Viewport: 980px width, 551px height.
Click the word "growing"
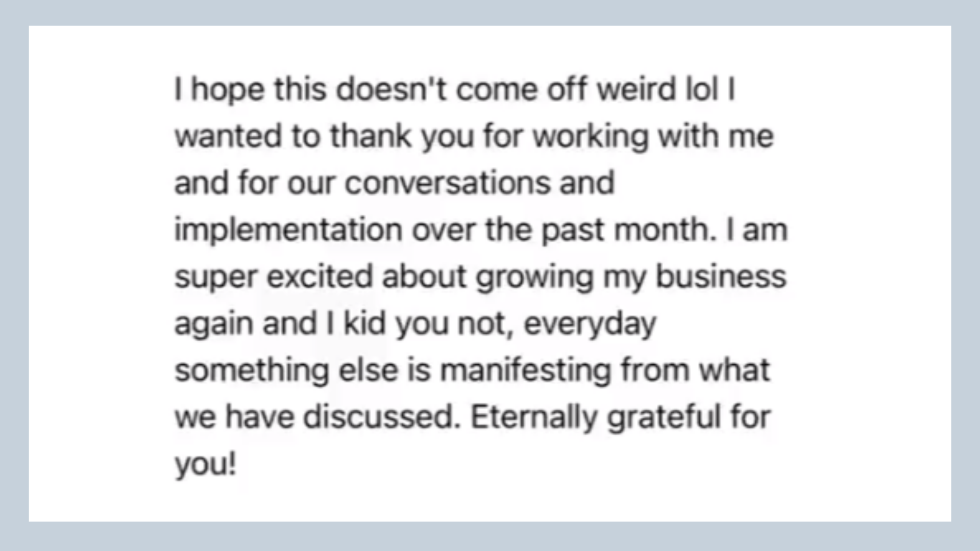[535, 278]
